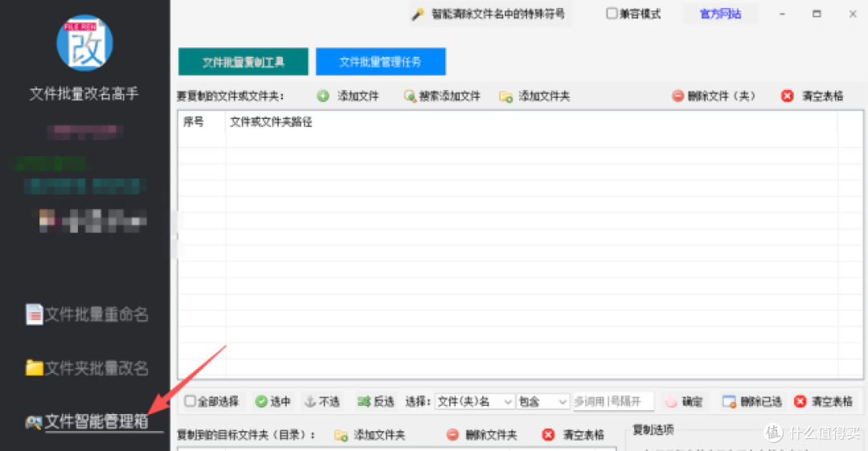Click the 添加文件 button label
Screen dimensions: 868x451
click(x=358, y=96)
